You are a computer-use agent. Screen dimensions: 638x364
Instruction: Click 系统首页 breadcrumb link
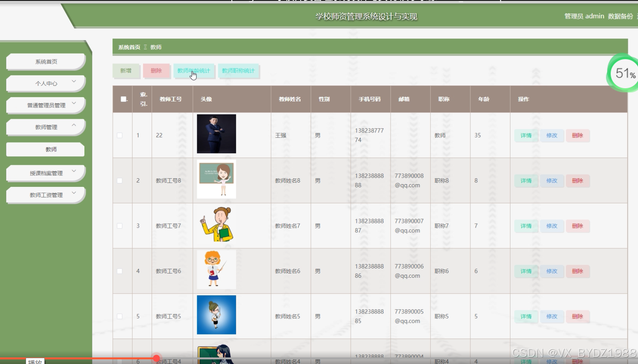pyautogui.click(x=129, y=47)
